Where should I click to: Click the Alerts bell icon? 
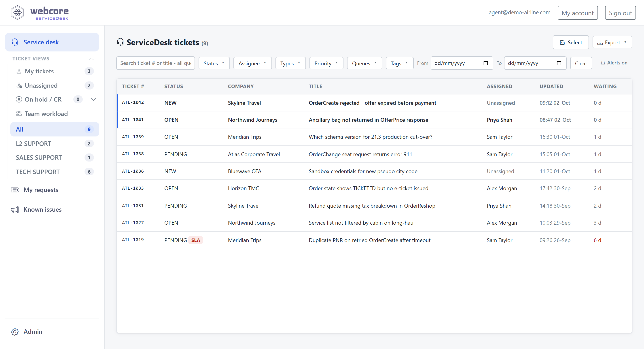click(603, 63)
